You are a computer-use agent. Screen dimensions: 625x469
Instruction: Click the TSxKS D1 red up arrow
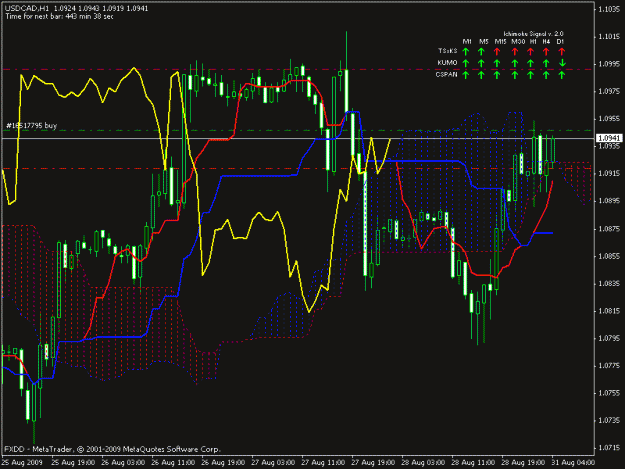point(562,51)
